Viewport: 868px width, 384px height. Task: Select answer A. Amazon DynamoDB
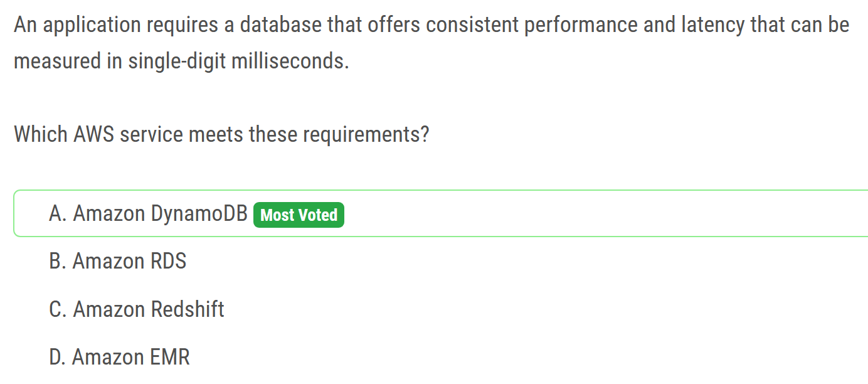(x=148, y=214)
